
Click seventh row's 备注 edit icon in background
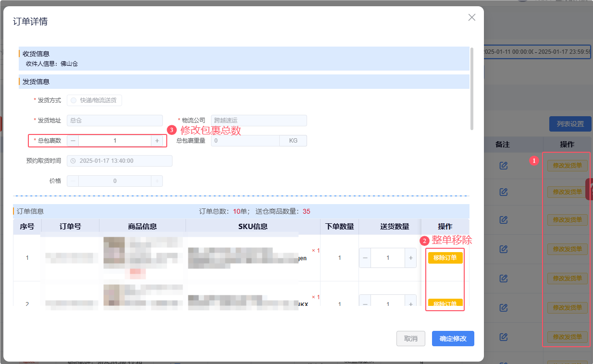click(x=504, y=337)
